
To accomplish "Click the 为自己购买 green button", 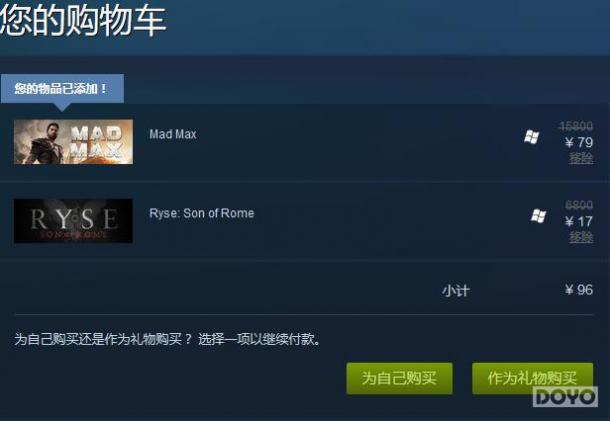I will pos(400,378).
